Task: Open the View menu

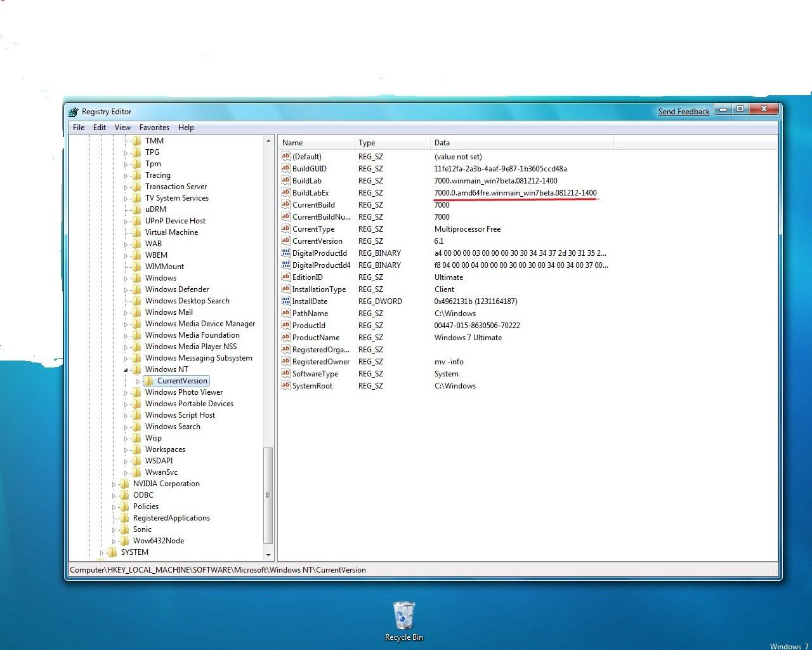Action: coord(122,128)
